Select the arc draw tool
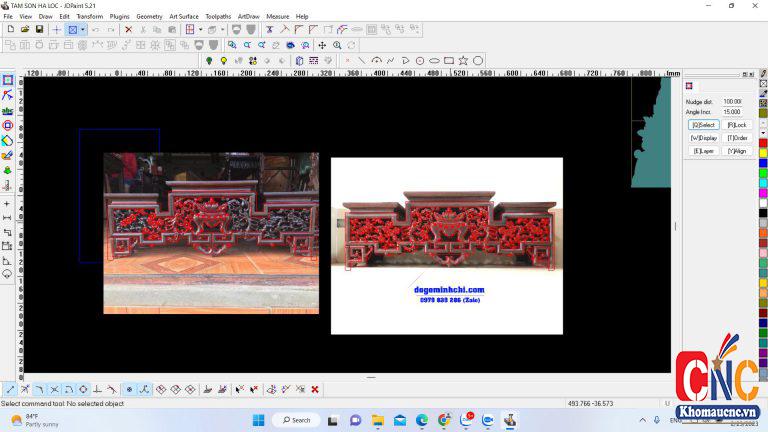The image size is (768, 432). point(376,61)
